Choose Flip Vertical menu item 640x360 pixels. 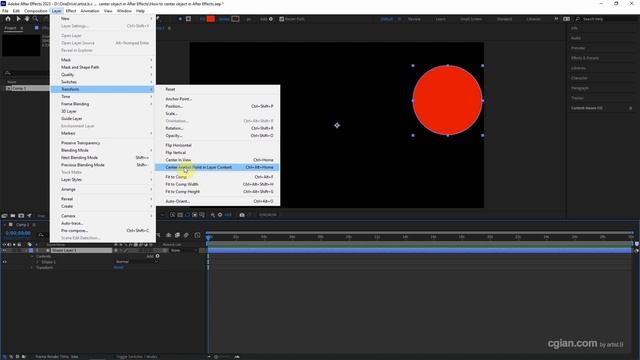coord(217,153)
